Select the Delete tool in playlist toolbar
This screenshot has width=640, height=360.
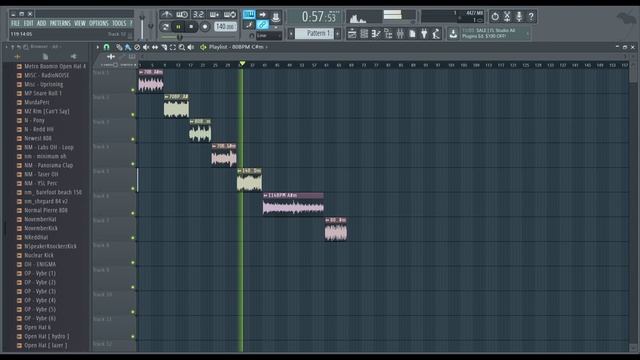coord(137,47)
